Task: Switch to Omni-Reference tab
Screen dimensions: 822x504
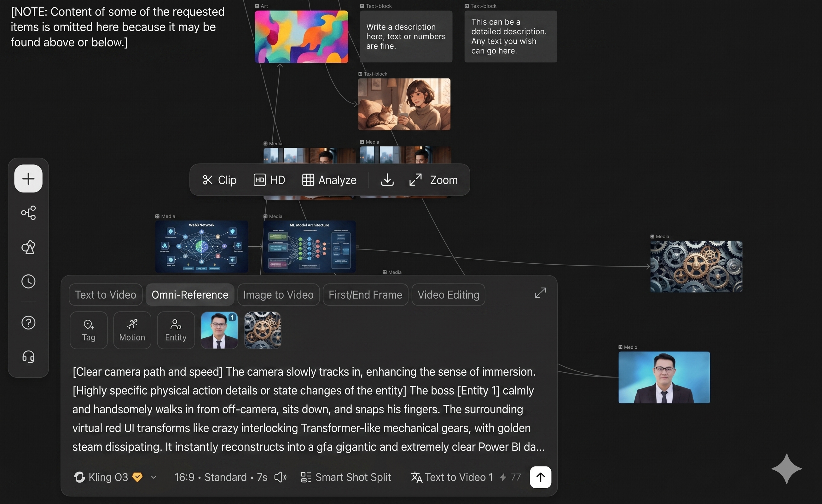Action: [x=190, y=295]
